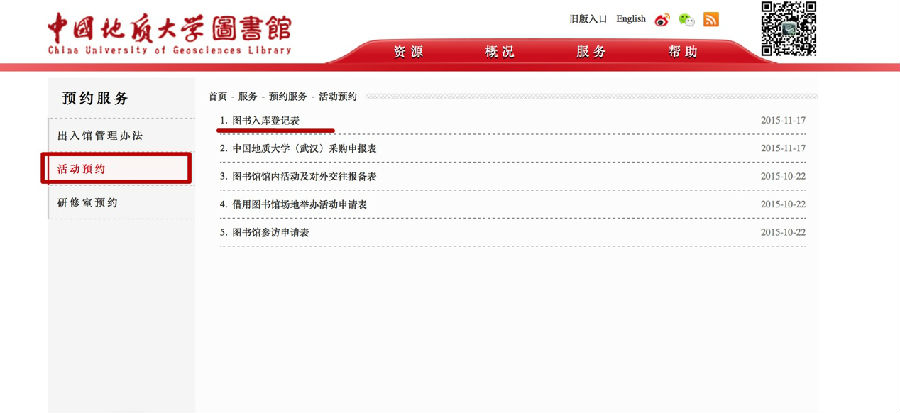This screenshot has height=413, width=900.
Task: Select 出入馆管理办法 in the sidebar
Action: (100, 137)
